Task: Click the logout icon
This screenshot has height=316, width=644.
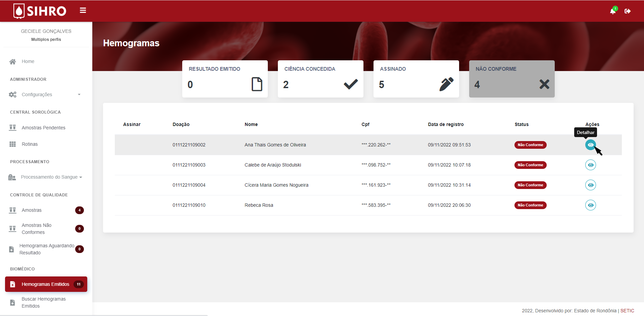Action: pos(628,11)
